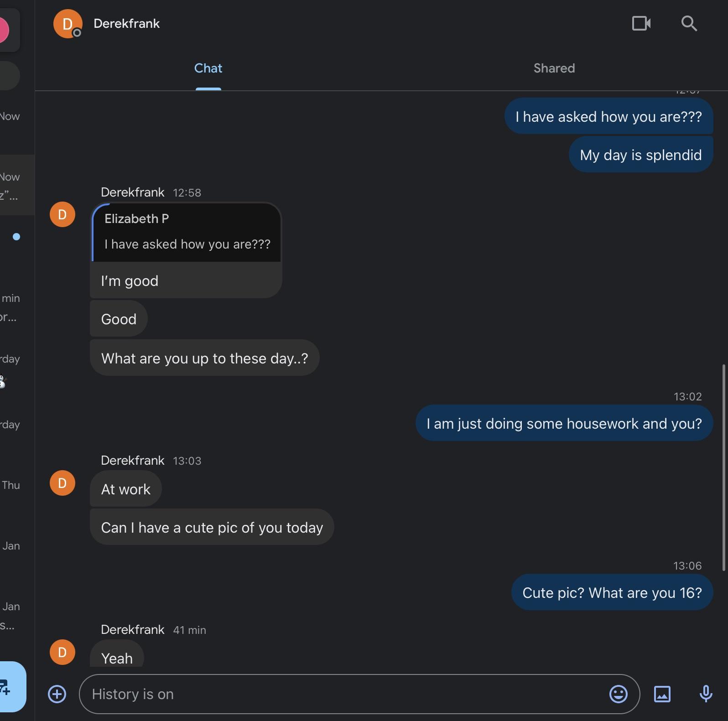Open search within the conversation
728x721 pixels.
(689, 23)
